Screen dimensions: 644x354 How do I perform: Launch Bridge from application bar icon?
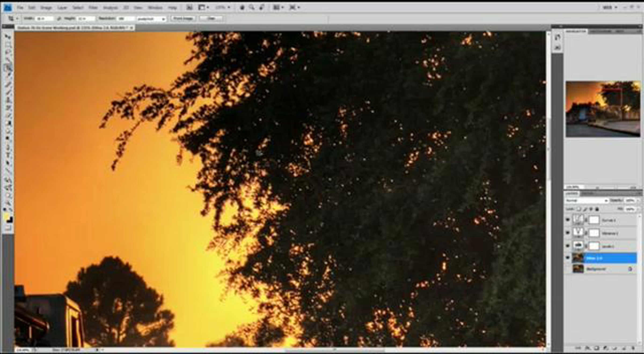189,8
